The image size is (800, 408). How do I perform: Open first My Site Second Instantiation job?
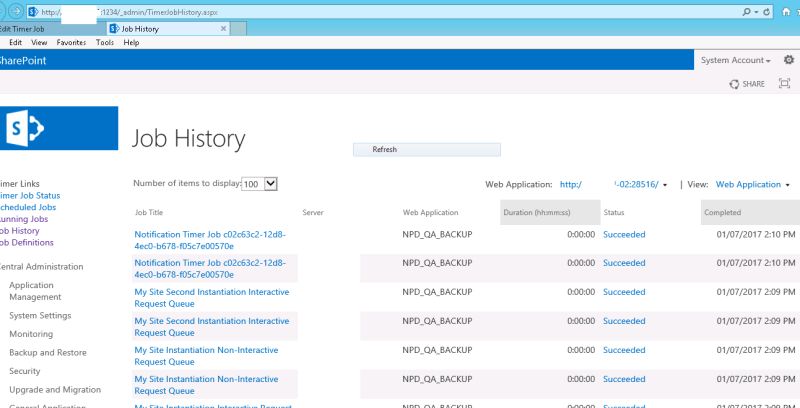(x=212, y=298)
